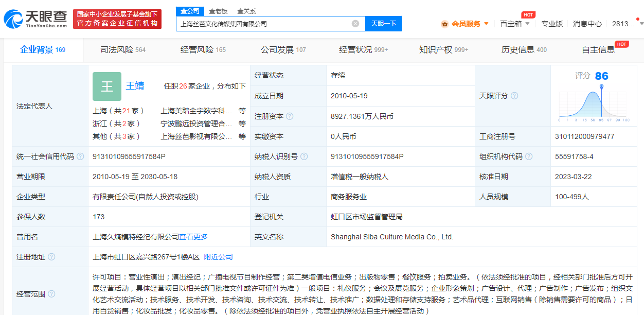Switch to 查老板 search tab

[218, 11]
